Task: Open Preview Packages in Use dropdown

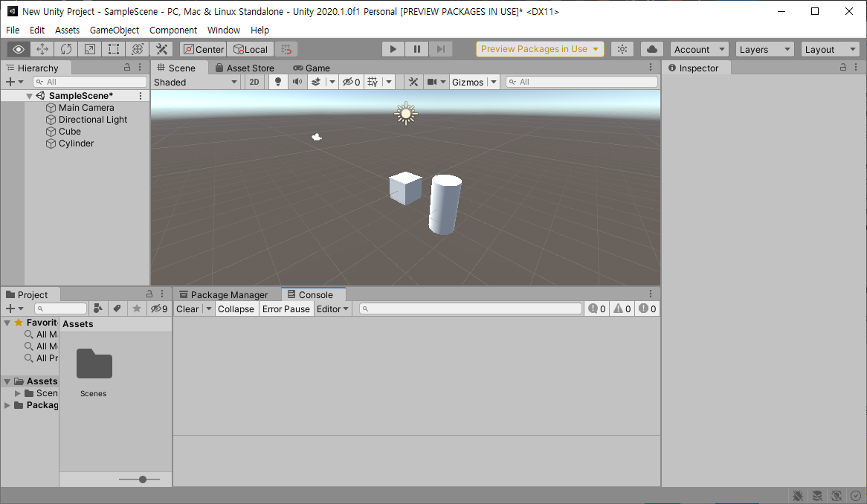Action: (540, 49)
